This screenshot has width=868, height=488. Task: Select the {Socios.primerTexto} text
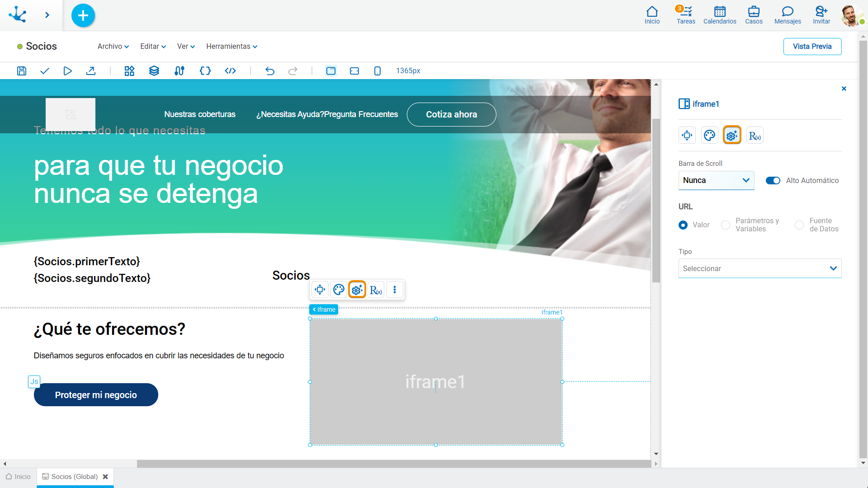click(x=87, y=262)
